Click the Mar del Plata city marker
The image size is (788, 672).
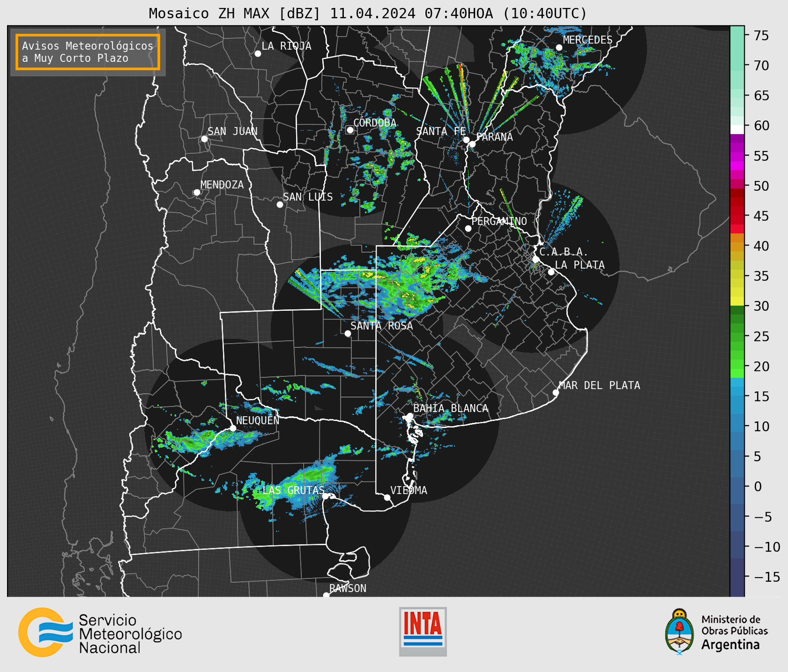click(x=556, y=393)
